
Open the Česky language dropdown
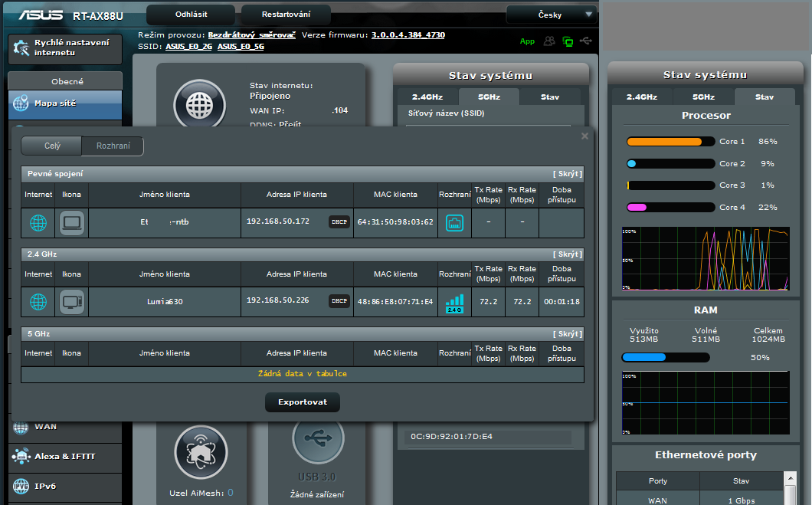click(x=552, y=15)
